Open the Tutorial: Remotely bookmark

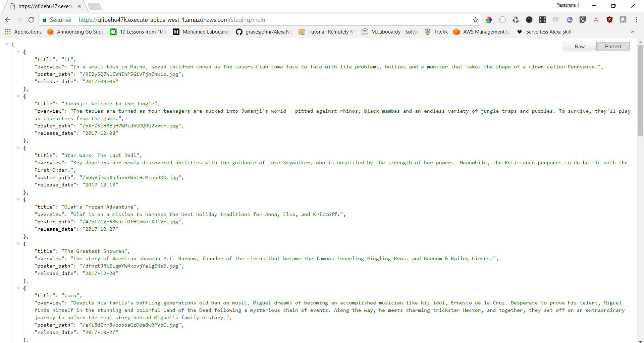[x=327, y=32]
